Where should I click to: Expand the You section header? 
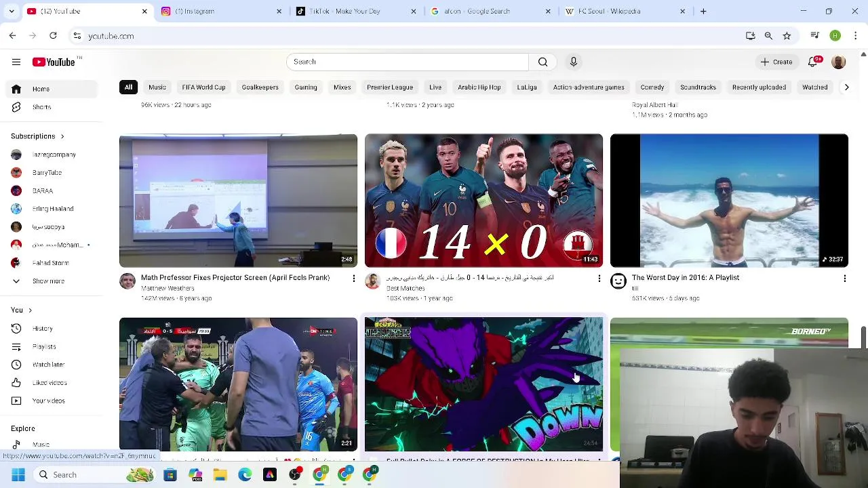click(x=22, y=310)
